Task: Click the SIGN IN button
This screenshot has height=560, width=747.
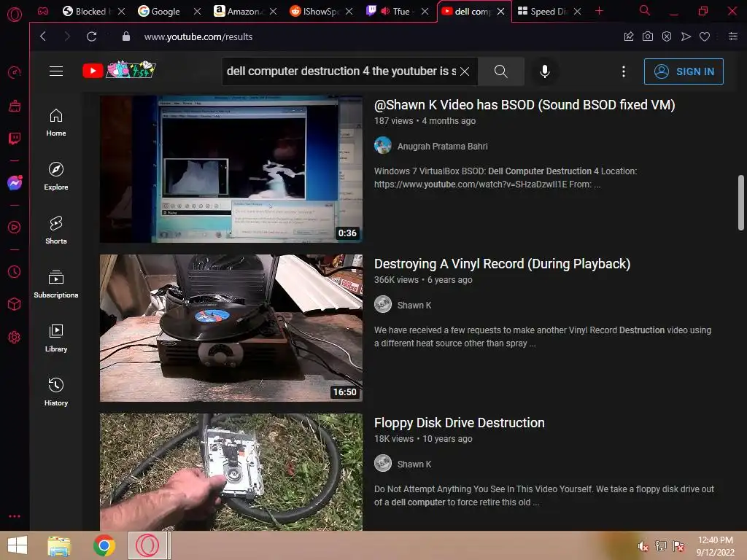Action: pos(683,71)
